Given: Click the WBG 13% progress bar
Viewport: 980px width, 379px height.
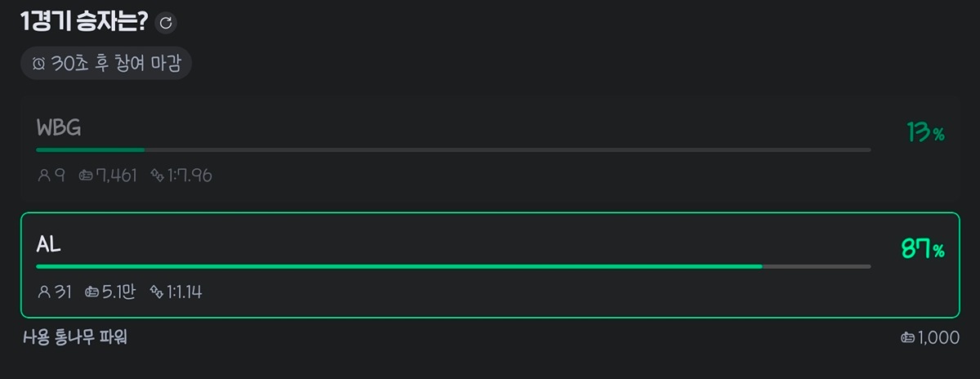Looking at the screenshot, I should [x=453, y=150].
